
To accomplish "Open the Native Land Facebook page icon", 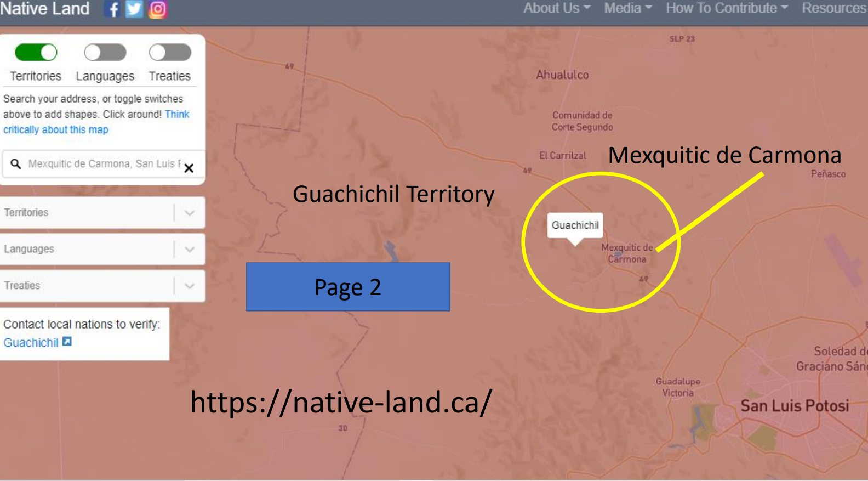I will [x=112, y=9].
